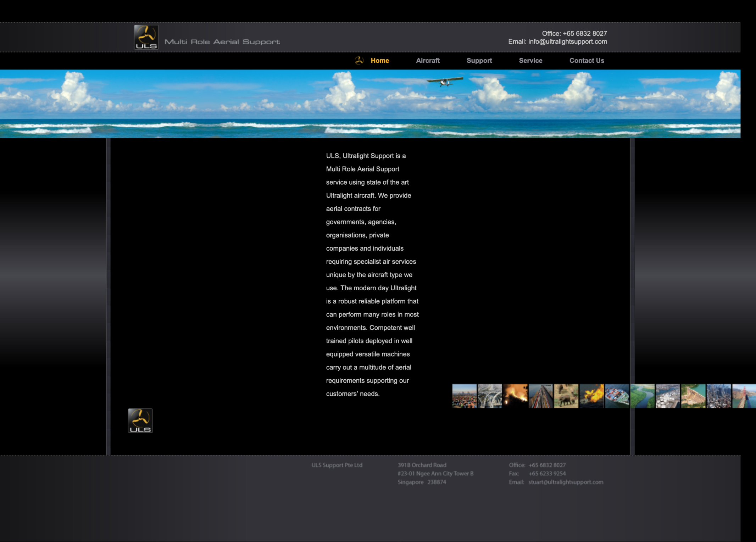Select the Home tab in the navigation
Screen dimensions: 756x542
pyautogui.click(x=380, y=61)
